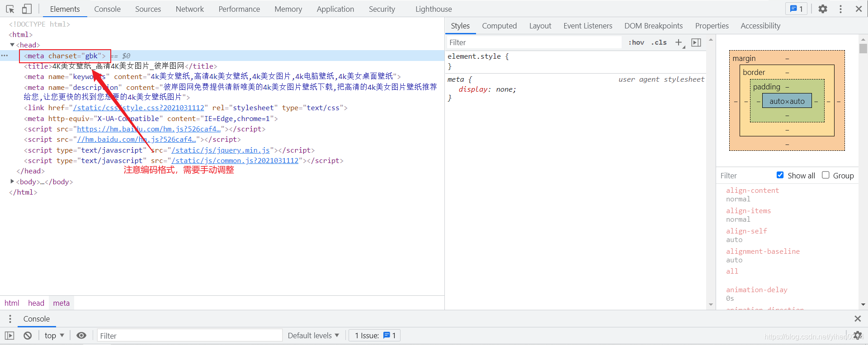Activate the inspect element picker icon

tap(10, 9)
